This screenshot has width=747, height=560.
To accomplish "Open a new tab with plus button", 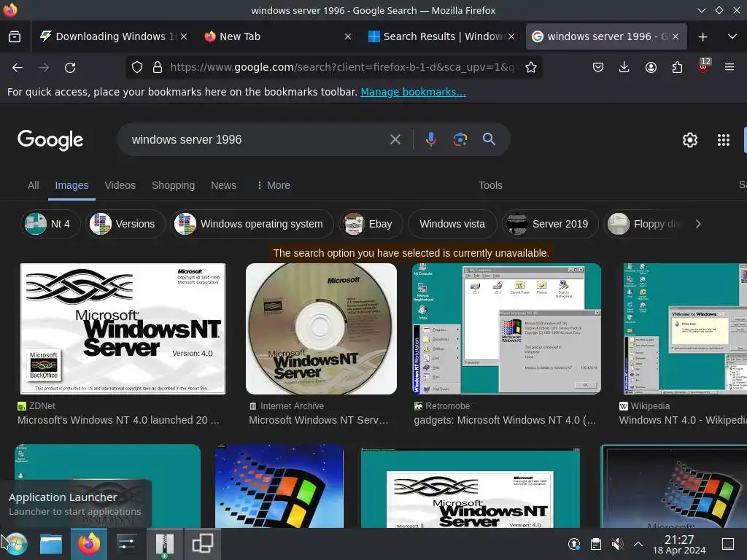I will click(x=703, y=36).
